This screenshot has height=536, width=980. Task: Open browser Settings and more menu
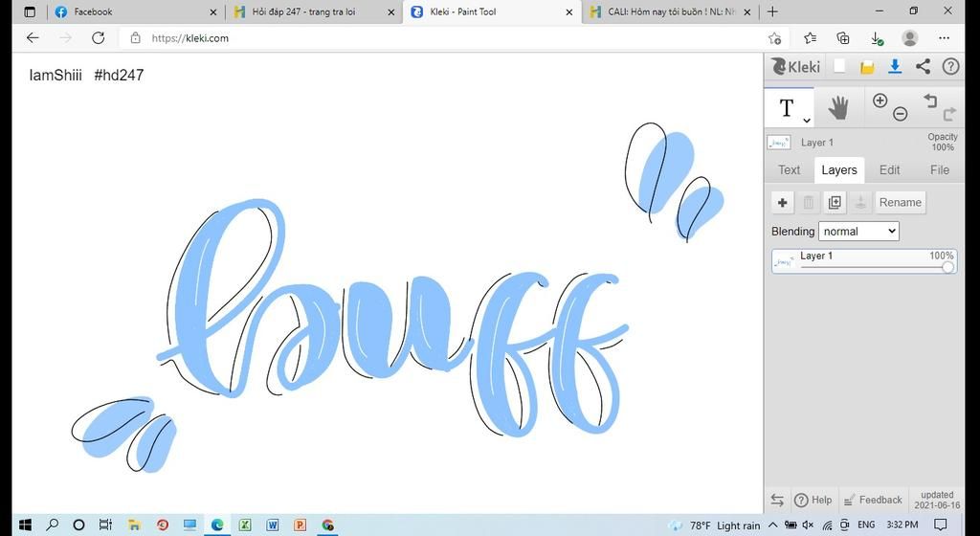pos(944,38)
